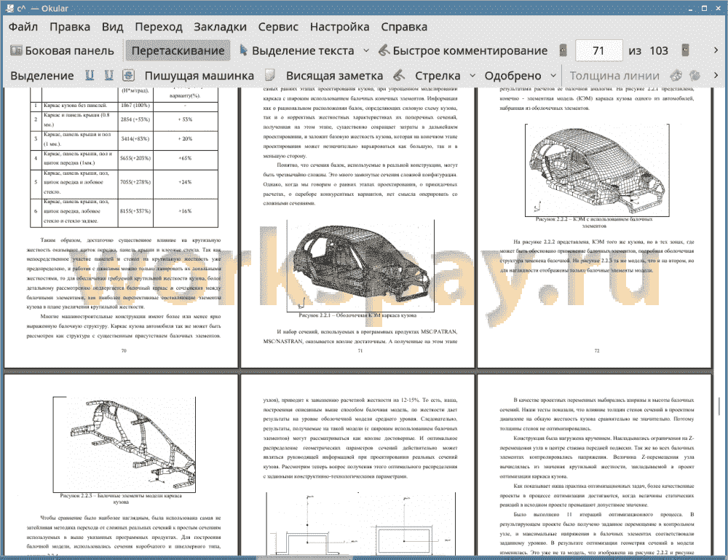
Task: Click the Okular app icon in title bar
Action: 9,8
